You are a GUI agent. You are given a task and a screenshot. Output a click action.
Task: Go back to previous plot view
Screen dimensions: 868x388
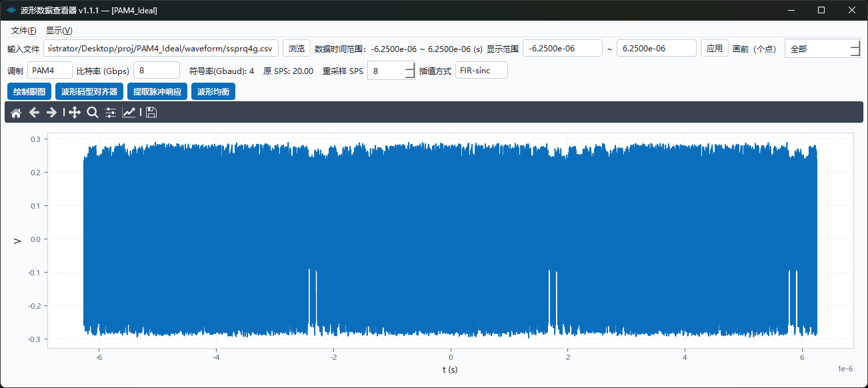tap(35, 113)
